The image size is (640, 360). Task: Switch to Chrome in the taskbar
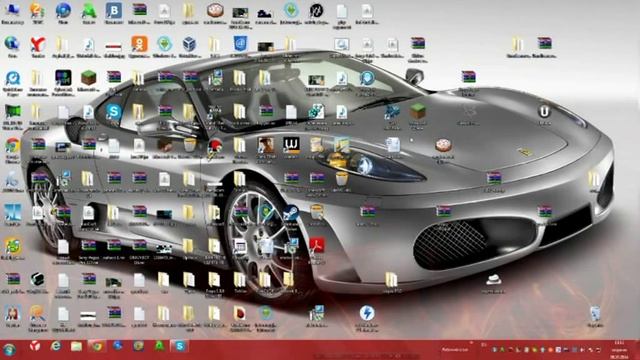tap(97, 347)
